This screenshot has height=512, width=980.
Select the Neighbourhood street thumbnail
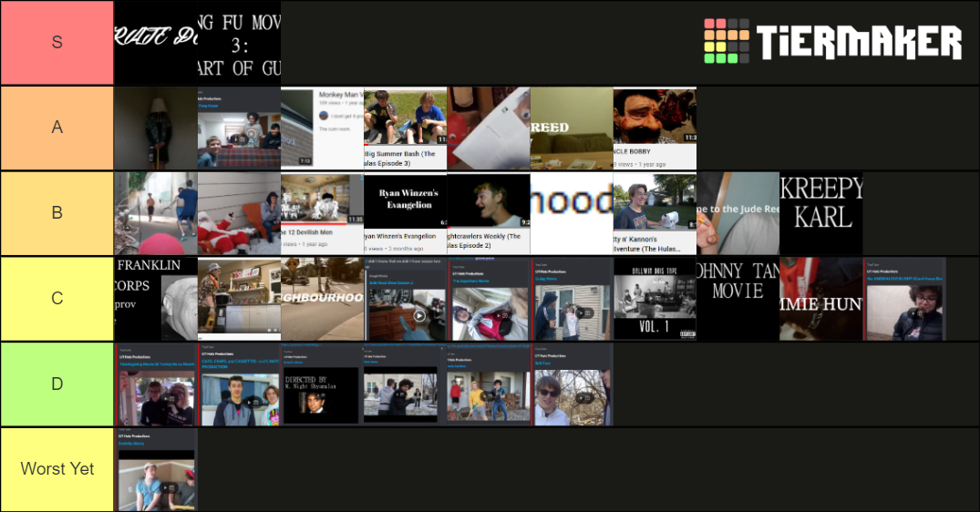point(323,299)
